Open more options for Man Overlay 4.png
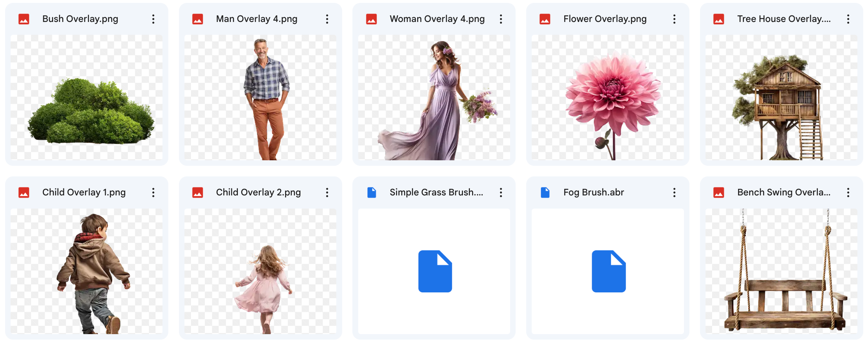 click(327, 19)
